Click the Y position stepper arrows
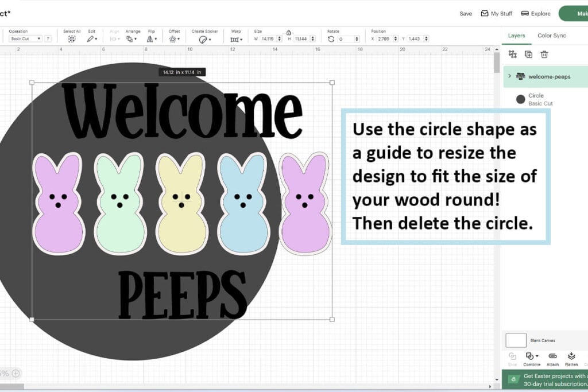Image resolution: width=588 pixels, height=392 pixels. [427, 38]
